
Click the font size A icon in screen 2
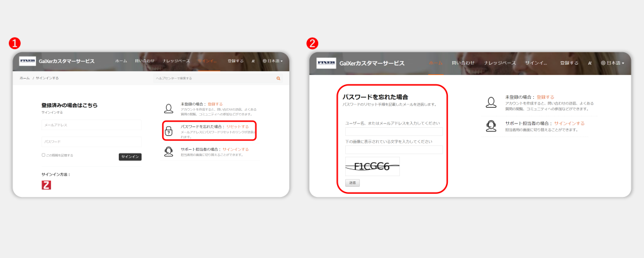click(x=590, y=63)
